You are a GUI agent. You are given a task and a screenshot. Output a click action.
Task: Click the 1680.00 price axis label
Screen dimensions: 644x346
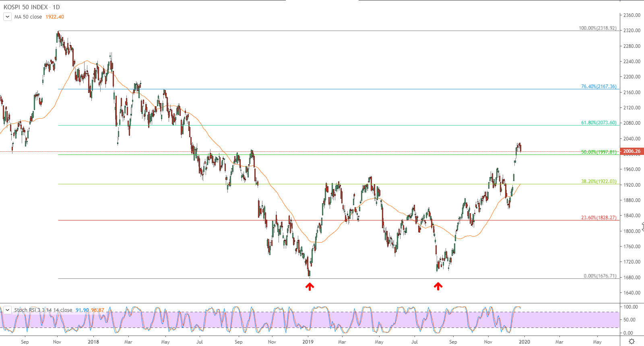(x=632, y=278)
